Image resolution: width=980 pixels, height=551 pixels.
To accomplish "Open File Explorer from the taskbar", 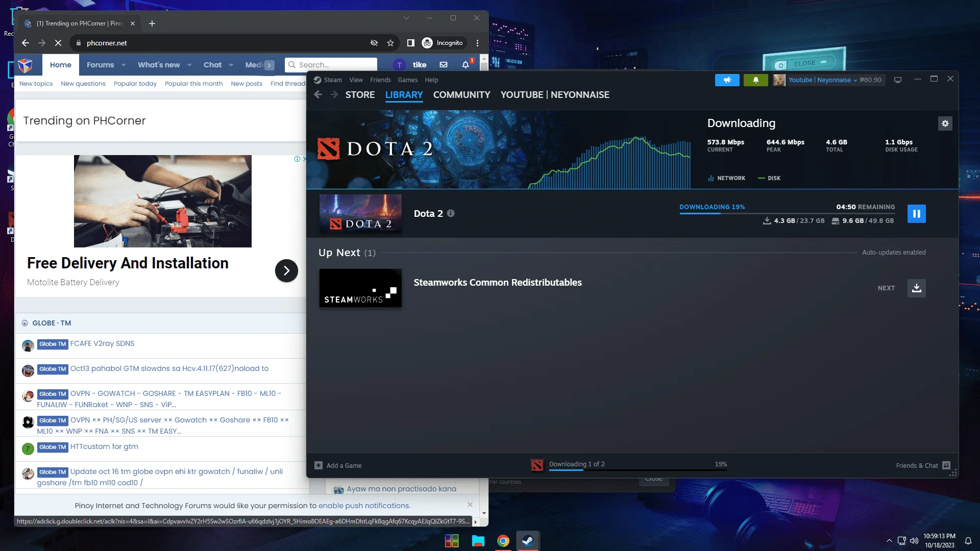I will 478,541.
